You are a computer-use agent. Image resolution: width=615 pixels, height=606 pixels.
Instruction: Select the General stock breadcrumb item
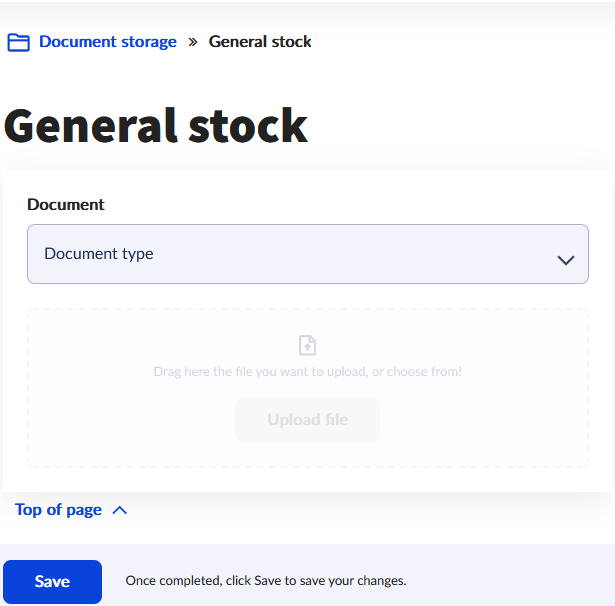pos(260,42)
